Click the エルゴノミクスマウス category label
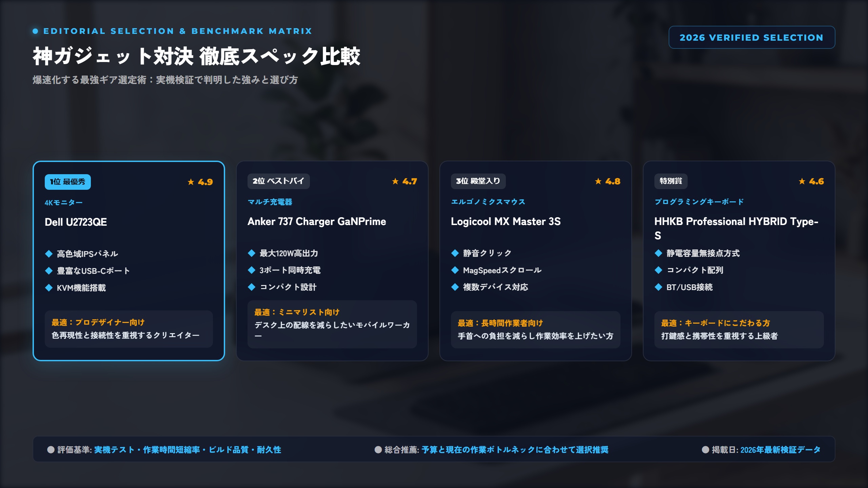 488,202
